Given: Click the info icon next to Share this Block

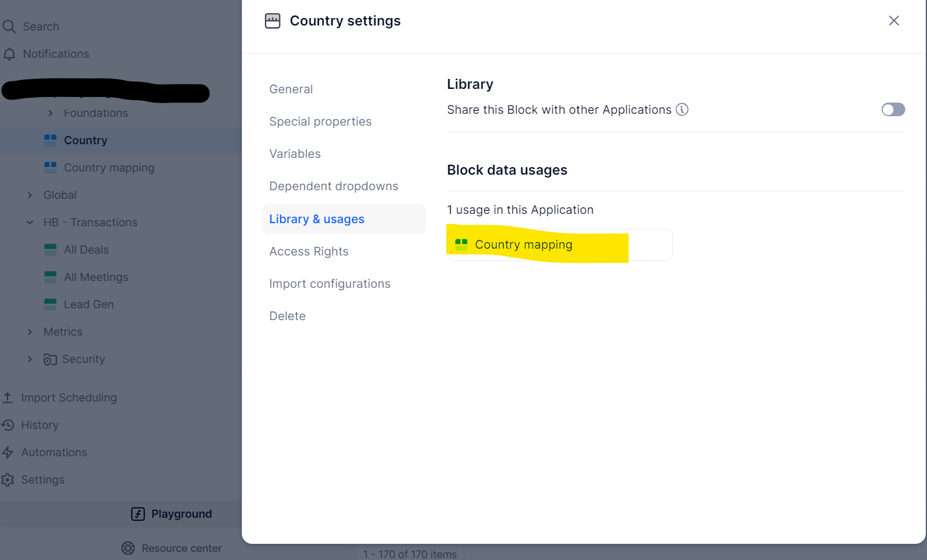Looking at the screenshot, I should click(x=682, y=109).
